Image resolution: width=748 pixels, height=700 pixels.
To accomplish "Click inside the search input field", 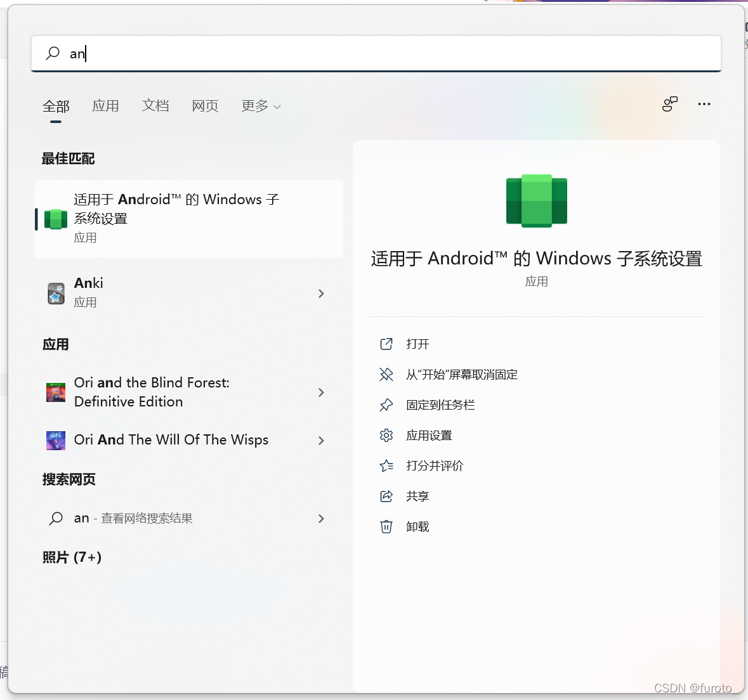I will pyautogui.click(x=376, y=53).
